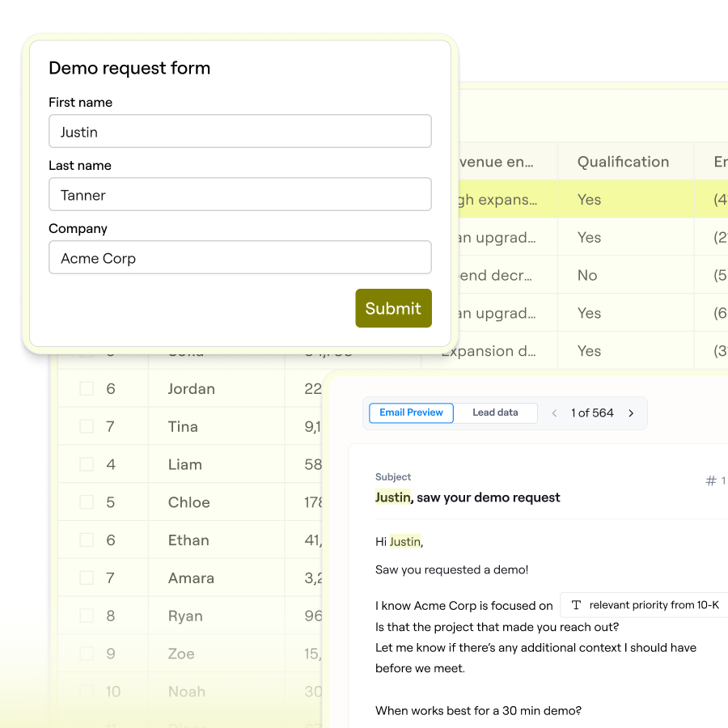Click the hash icon beside the subject

pyautogui.click(x=711, y=481)
